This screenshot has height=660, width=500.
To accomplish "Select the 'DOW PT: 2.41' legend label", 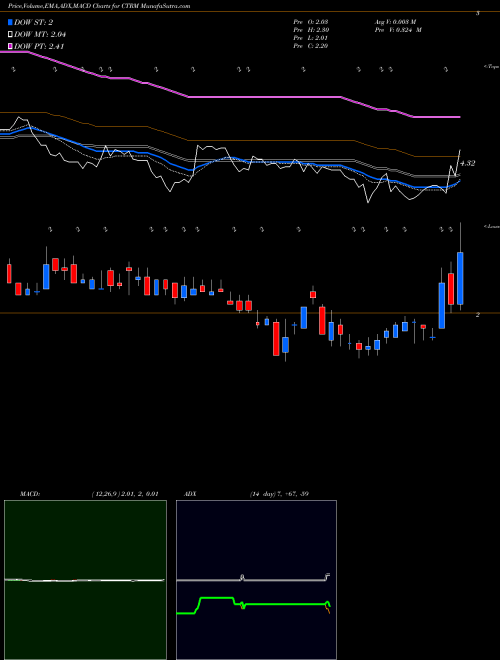I will 39,46.
